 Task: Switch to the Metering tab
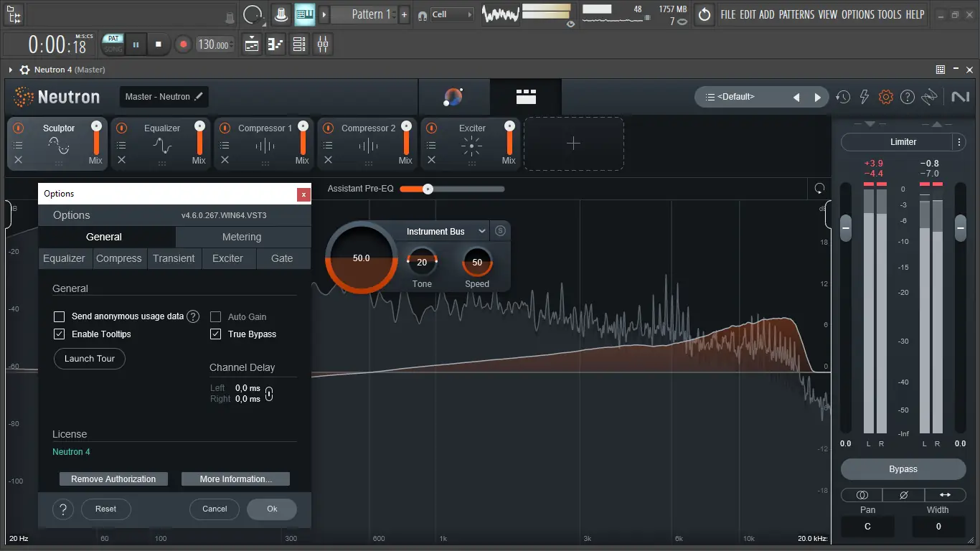pyautogui.click(x=242, y=237)
